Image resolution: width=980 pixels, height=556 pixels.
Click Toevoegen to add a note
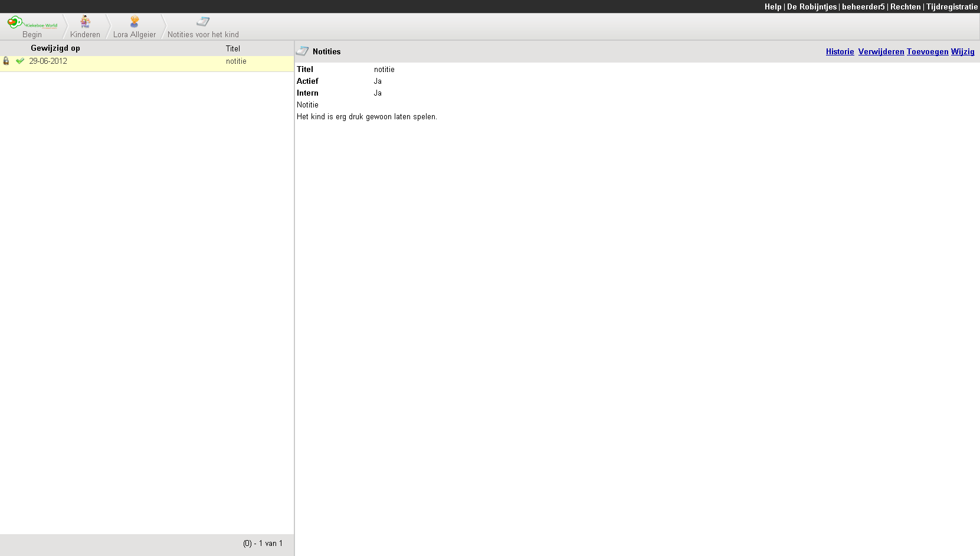pos(927,51)
